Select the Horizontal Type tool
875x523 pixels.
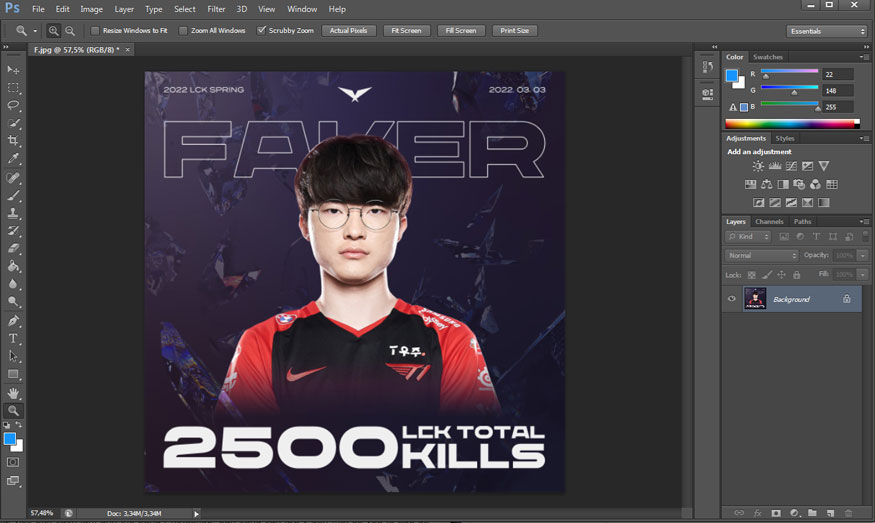click(13, 338)
